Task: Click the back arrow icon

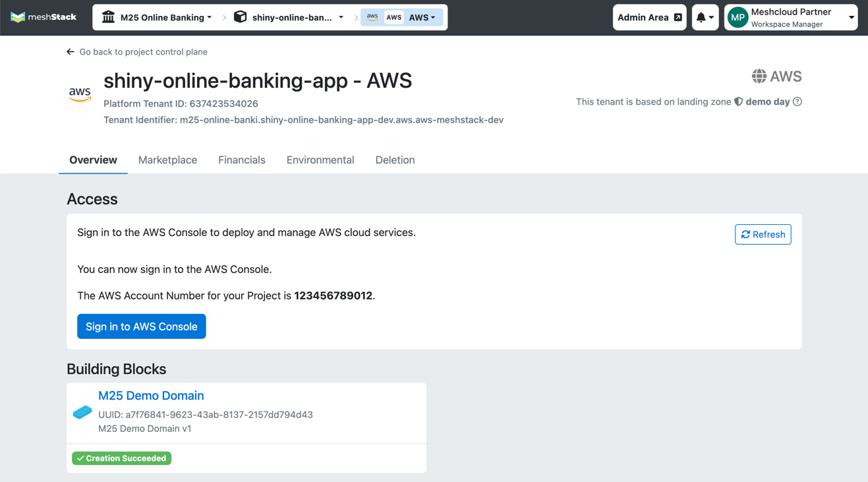Action: click(x=71, y=52)
